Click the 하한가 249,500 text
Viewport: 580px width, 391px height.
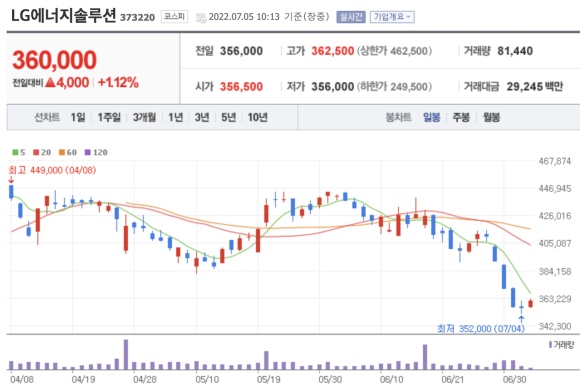(x=394, y=87)
